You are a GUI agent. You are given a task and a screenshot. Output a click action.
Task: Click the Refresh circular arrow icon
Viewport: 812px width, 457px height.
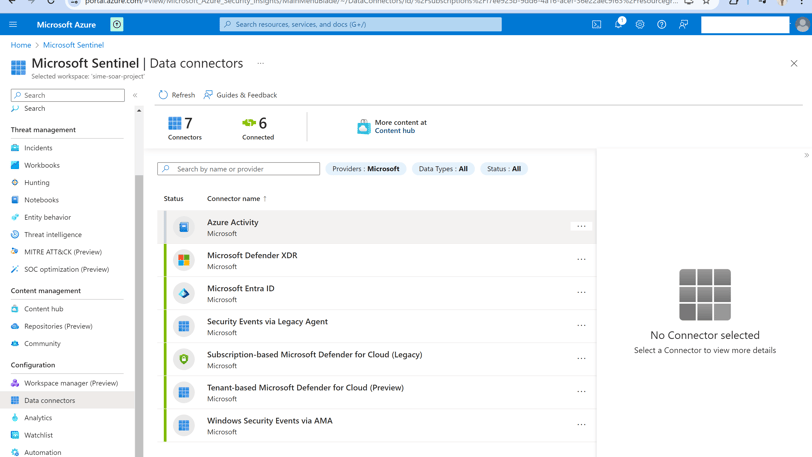pos(163,95)
